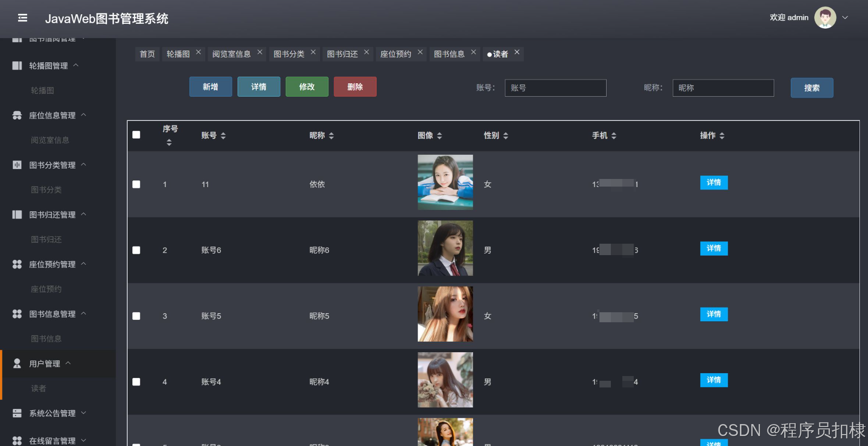Collapse the 轮播图管理 menu chevron
The image size is (868, 446).
coord(76,65)
